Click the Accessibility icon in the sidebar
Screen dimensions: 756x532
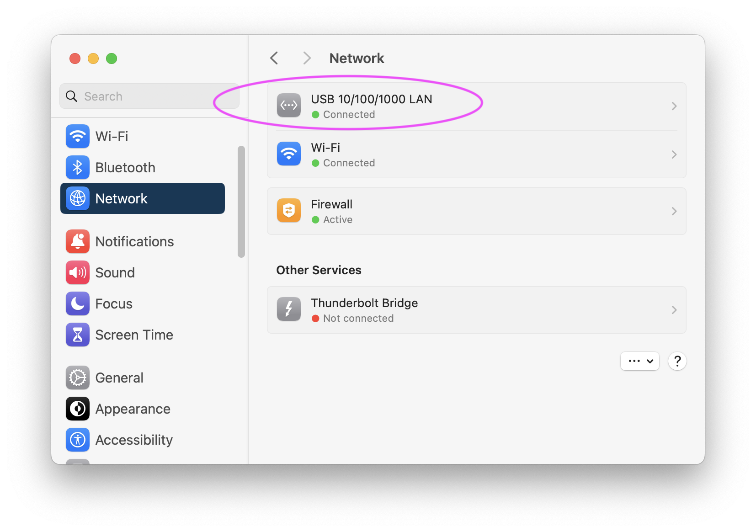tap(78, 440)
